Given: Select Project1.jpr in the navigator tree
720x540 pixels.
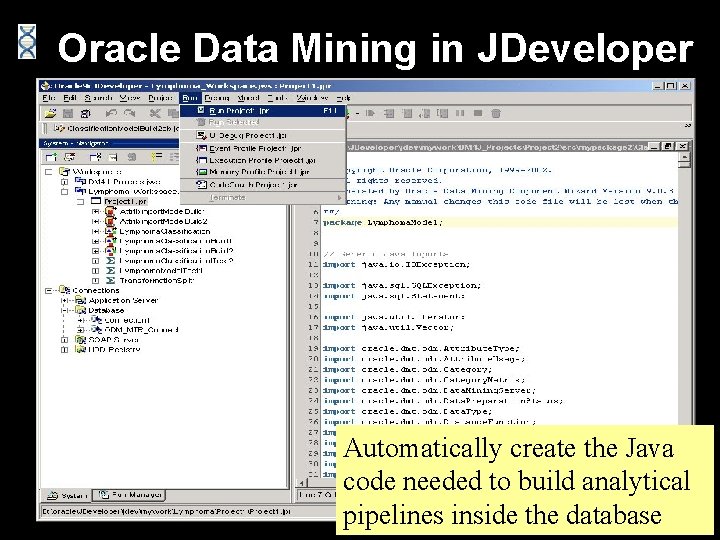Looking at the screenshot, I should point(125,201).
